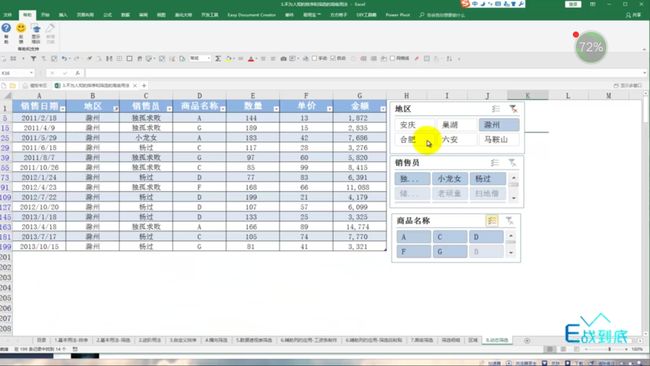Click the camera icon in the toolbar

pyautogui.click(x=284, y=59)
